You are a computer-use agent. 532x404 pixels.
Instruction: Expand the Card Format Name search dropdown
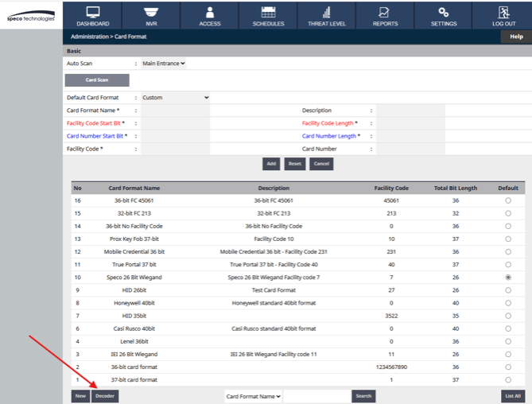click(253, 396)
